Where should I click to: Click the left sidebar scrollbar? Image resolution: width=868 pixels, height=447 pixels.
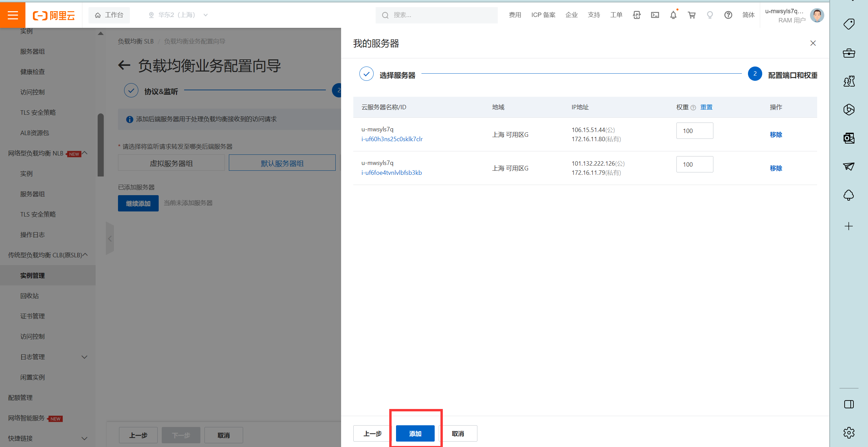[101, 145]
